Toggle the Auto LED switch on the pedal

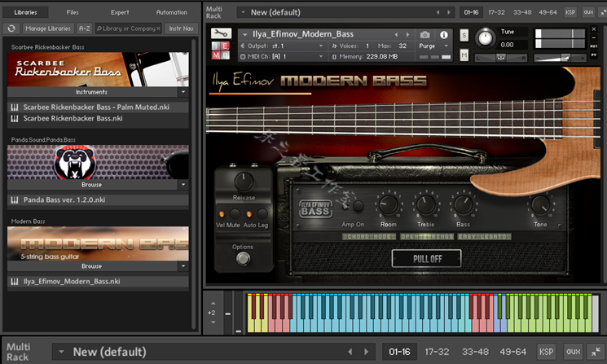coord(249,214)
